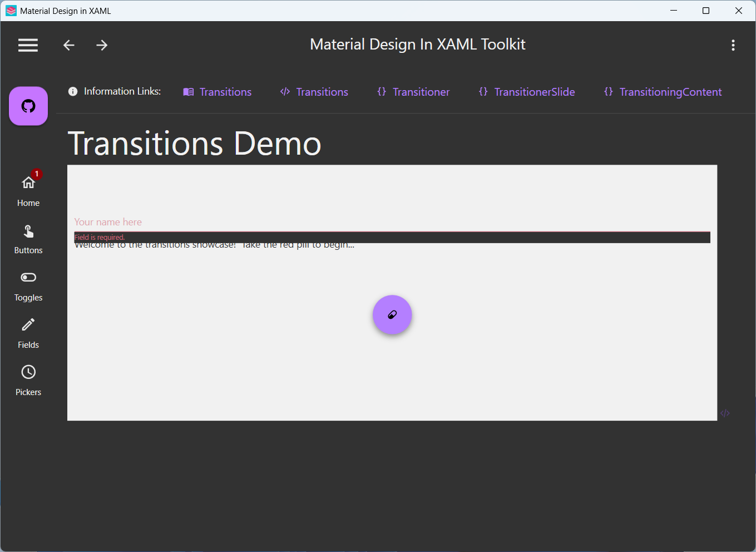Click the 'Field is required.' error text
The width and height of the screenshot is (756, 552).
[100, 238]
